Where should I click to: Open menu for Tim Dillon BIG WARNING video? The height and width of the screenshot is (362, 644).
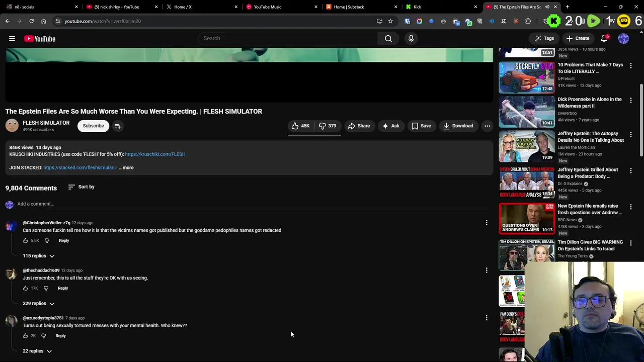pyautogui.click(x=631, y=243)
